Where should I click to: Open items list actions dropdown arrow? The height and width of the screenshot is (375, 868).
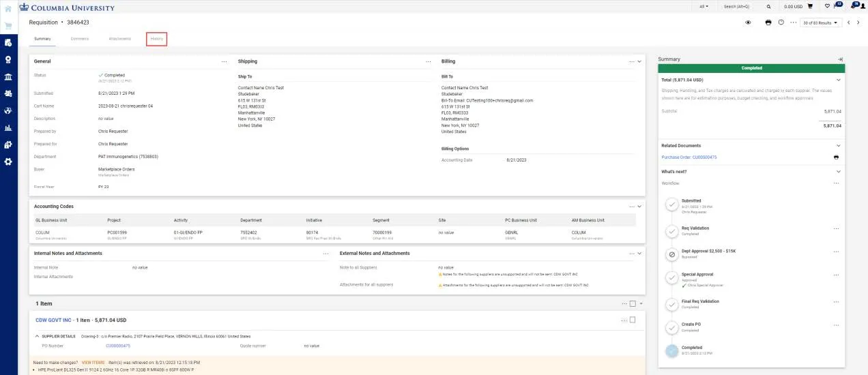pyautogui.click(x=641, y=303)
